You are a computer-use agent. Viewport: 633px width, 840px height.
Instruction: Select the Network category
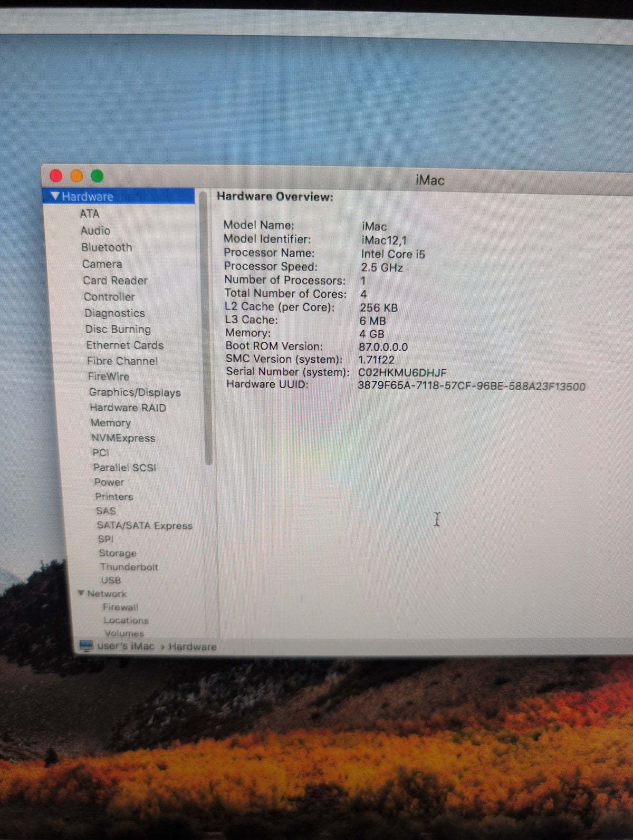click(x=107, y=593)
